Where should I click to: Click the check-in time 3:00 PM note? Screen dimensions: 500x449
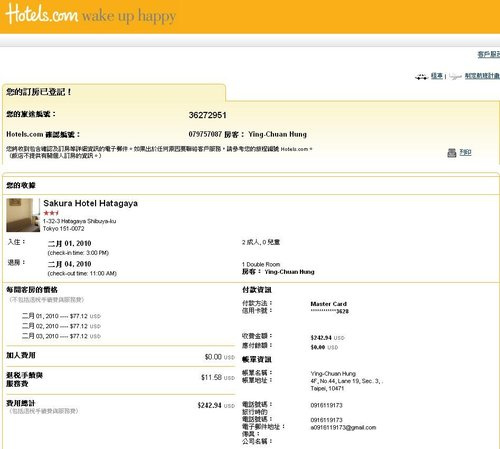78,253
